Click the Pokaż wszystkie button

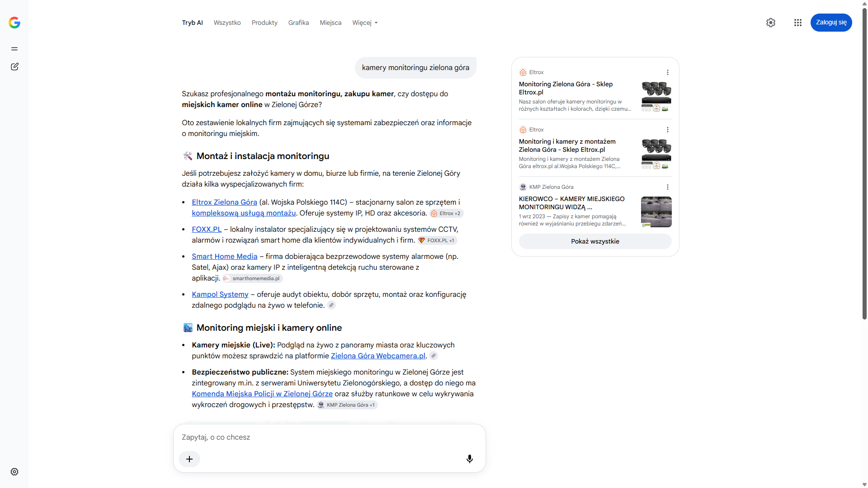pos(595,241)
